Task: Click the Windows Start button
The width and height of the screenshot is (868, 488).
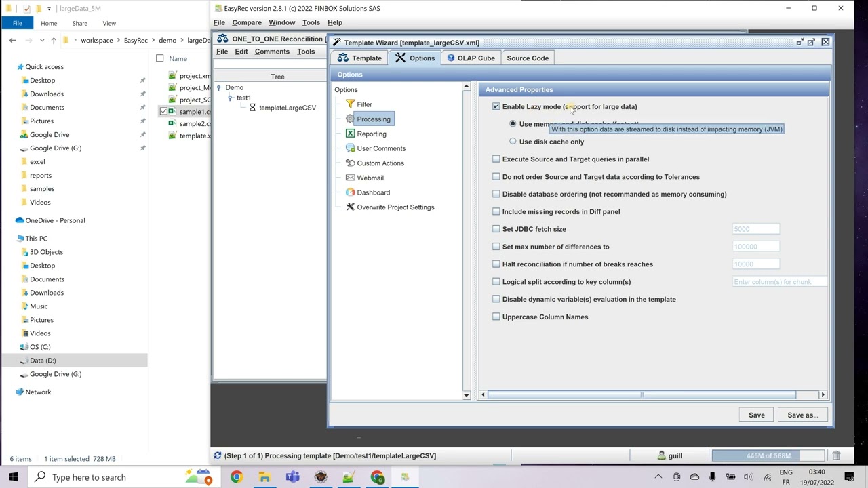Action: [14, 477]
